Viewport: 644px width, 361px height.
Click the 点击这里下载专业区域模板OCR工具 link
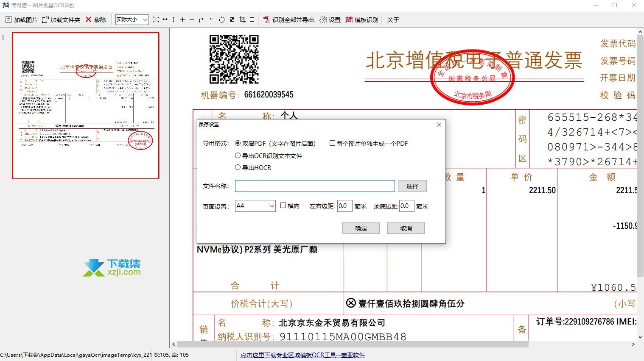click(x=302, y=355)
